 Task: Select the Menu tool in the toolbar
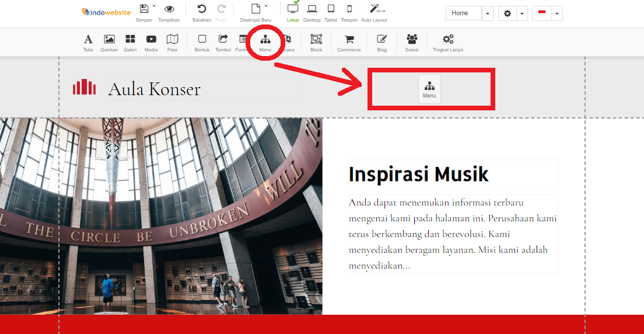[x=265, y=43]
